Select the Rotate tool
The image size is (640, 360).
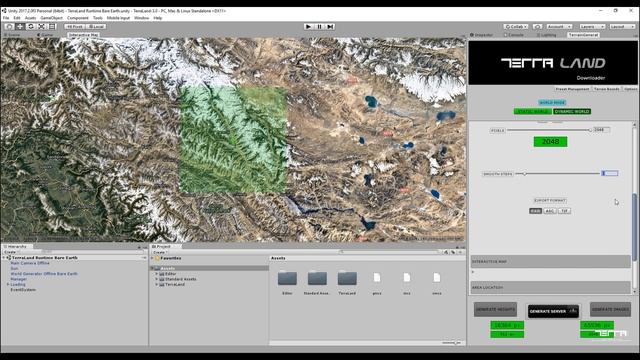click(x=31, y=27)
